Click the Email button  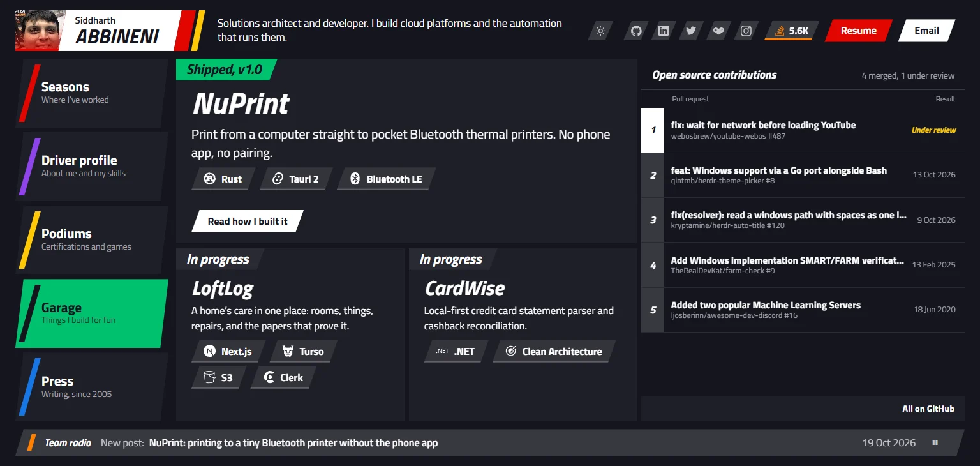coord(926,31)
